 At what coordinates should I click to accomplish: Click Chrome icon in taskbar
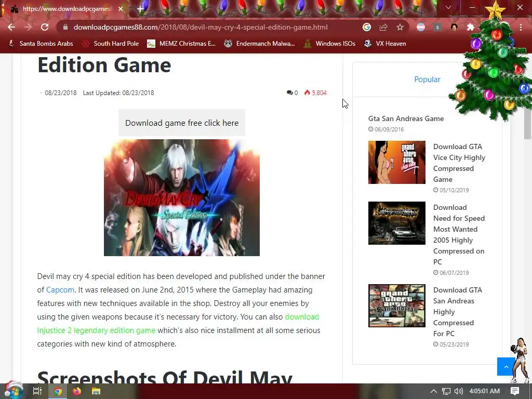58,391
